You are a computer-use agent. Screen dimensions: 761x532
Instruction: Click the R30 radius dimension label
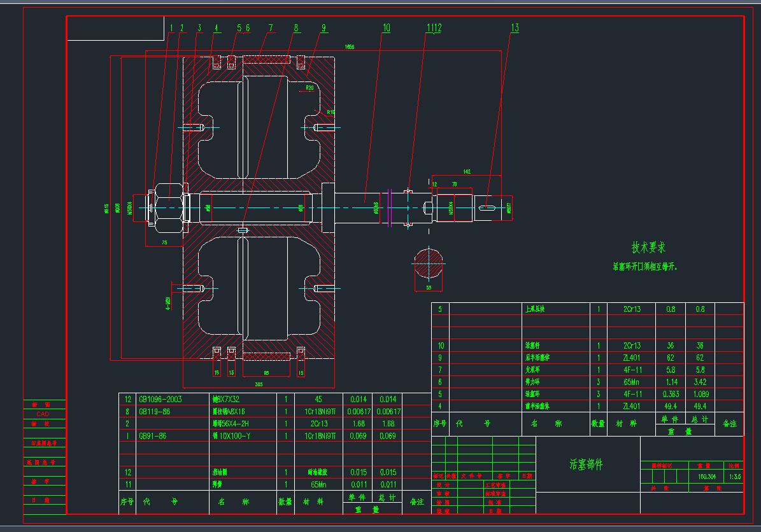click(309, 87)
